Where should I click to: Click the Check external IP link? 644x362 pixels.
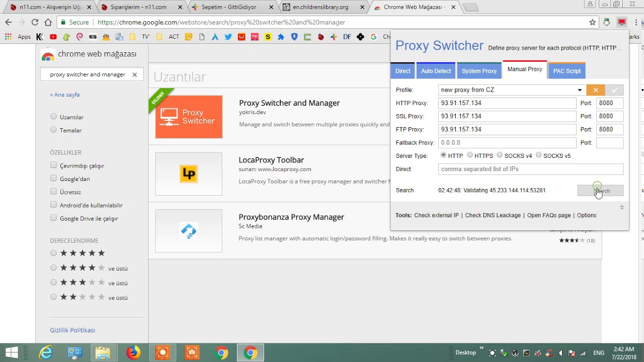(437, 215)
